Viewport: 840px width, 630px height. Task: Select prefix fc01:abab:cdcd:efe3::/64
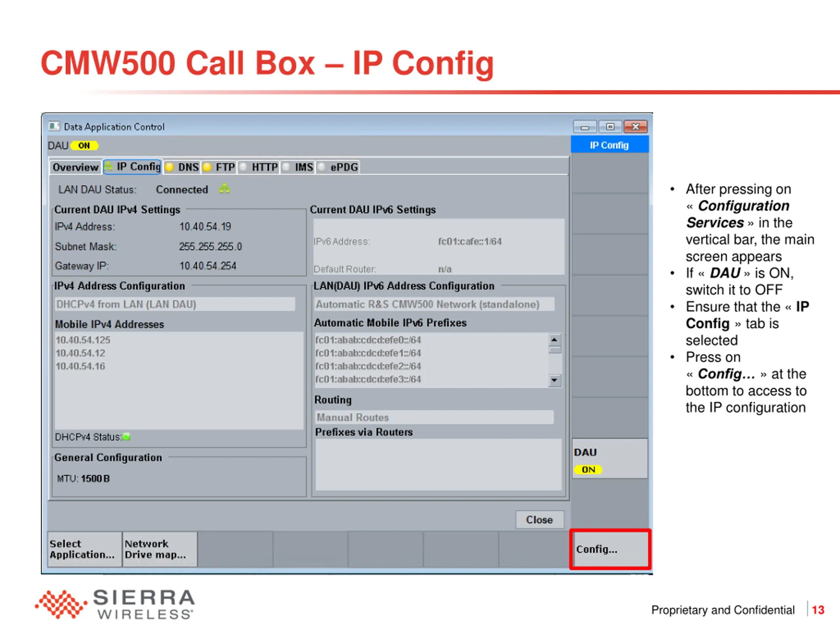point(368,379)
